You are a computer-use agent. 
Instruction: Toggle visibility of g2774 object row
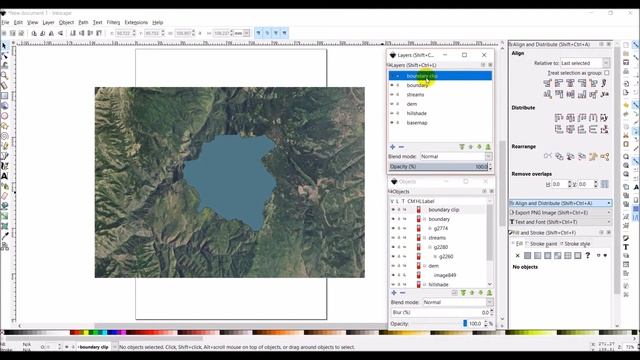pyautogui.click(x=393, y=229)
